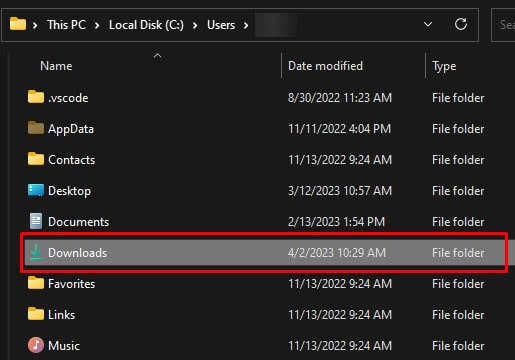515x360 pixels.
Task: Navigate to This PC breadcrumb
Action: pos(67,25)
